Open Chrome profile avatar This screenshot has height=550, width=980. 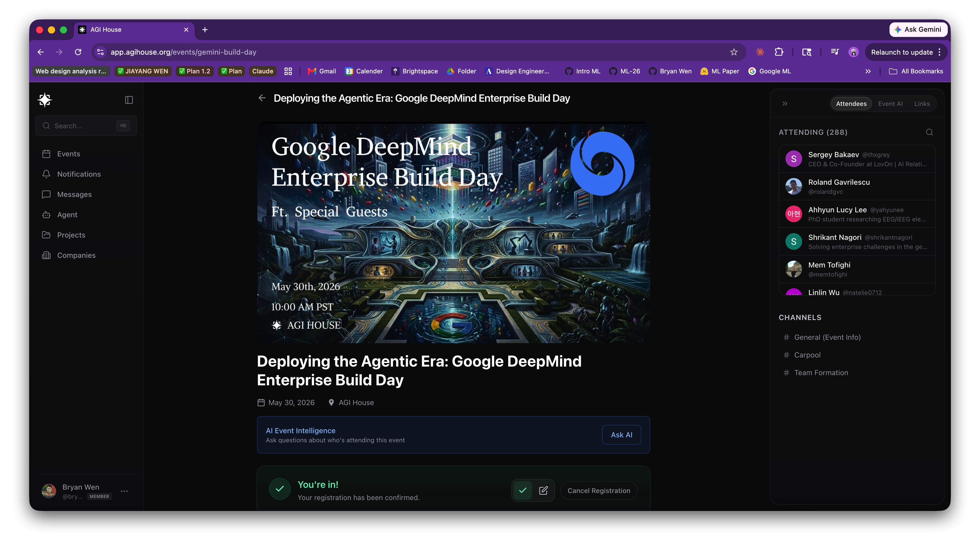pyautogui.click(x=853, y=52)
